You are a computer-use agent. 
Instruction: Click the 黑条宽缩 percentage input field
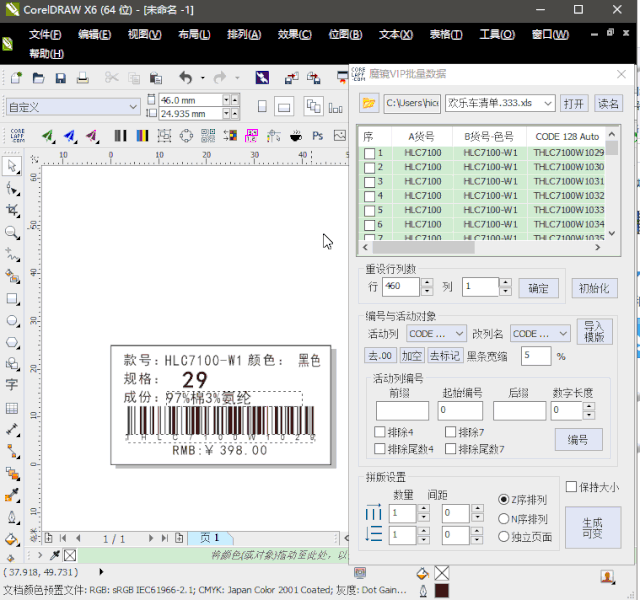point(536,356)
